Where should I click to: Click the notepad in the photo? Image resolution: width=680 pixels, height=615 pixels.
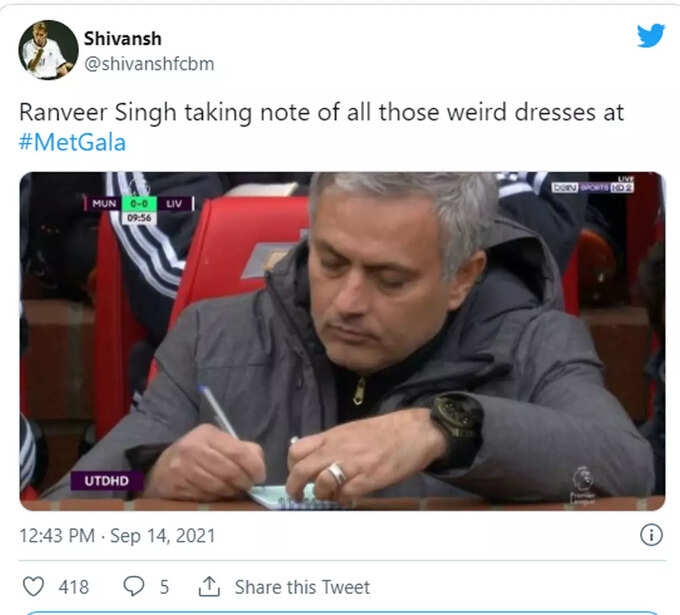coord(292,497)
